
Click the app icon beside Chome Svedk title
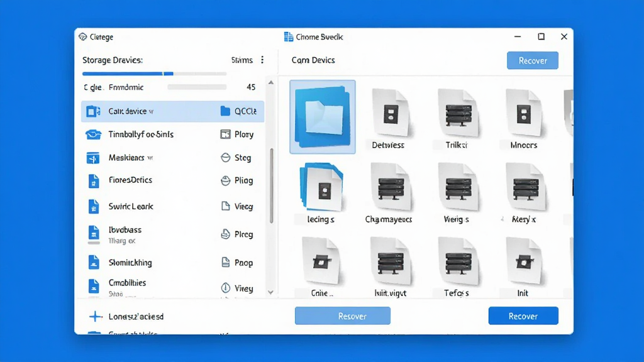[x=289, y=37]
